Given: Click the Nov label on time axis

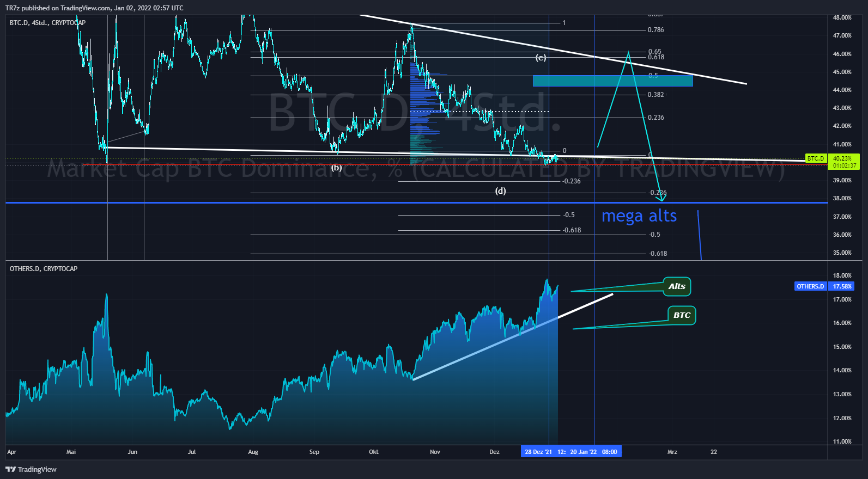Looking at the screenshot, I should click(x=435, y=452).
